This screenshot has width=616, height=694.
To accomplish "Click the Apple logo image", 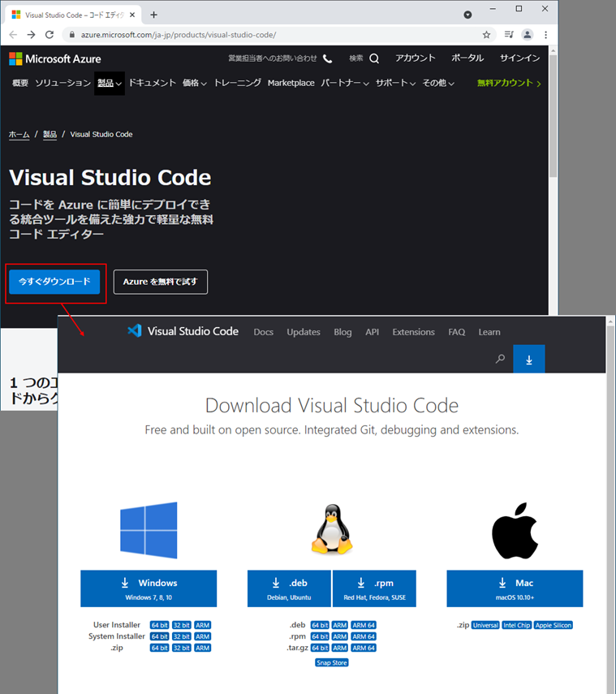I will point(515,530).
